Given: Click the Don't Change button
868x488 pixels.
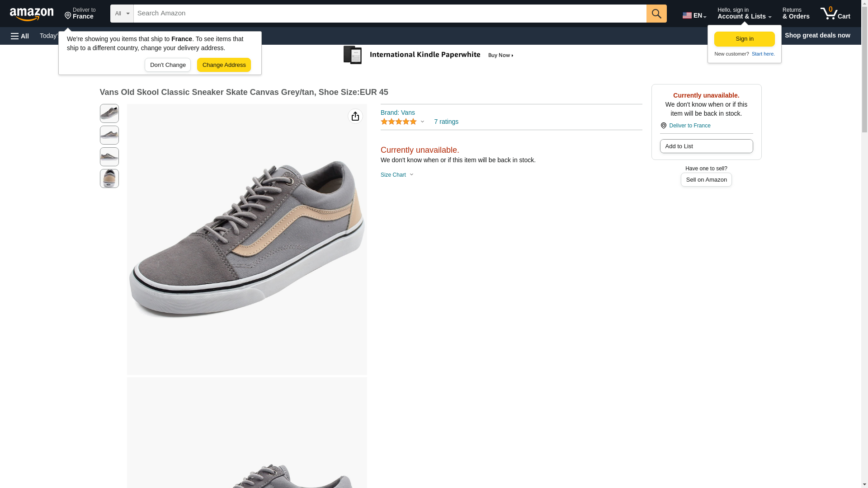Looking at the screenshot, I should (x=168, y=65).
